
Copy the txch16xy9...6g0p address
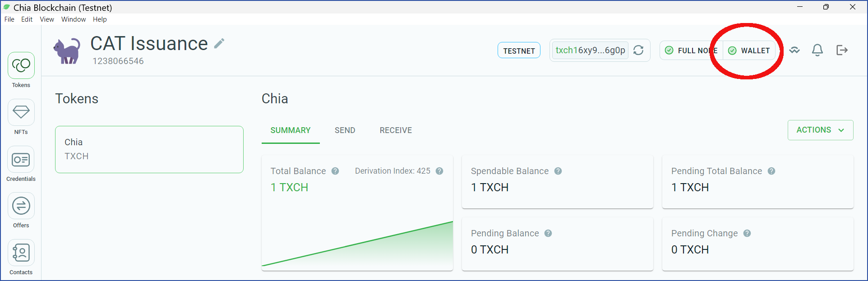(590, 50)
